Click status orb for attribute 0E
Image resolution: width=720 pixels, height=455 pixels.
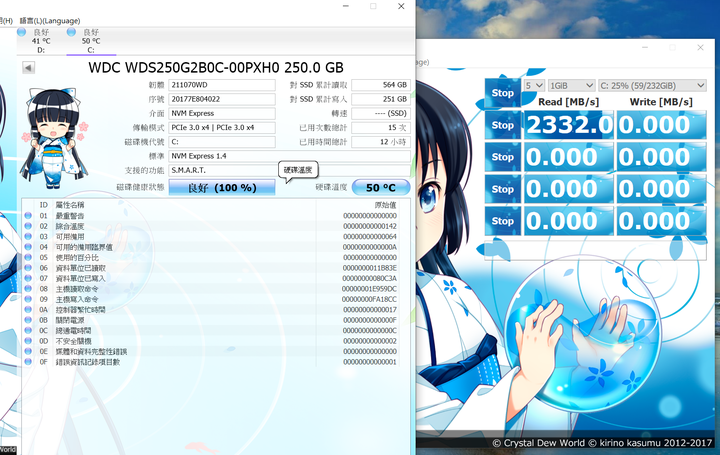coord(28,351)
